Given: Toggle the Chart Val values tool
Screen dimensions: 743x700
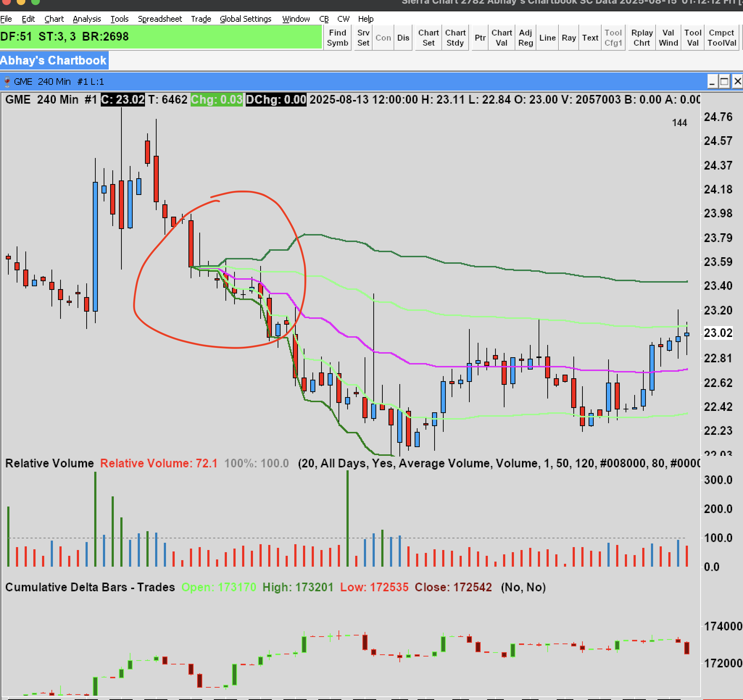Looking at the screenshot, I should pyautogui.click(x=501, y=38).
